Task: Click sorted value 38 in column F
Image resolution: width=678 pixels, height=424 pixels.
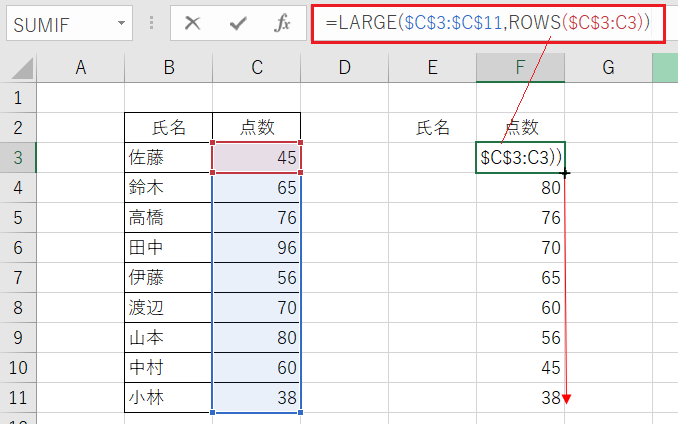Action: (x=520, y=397)
